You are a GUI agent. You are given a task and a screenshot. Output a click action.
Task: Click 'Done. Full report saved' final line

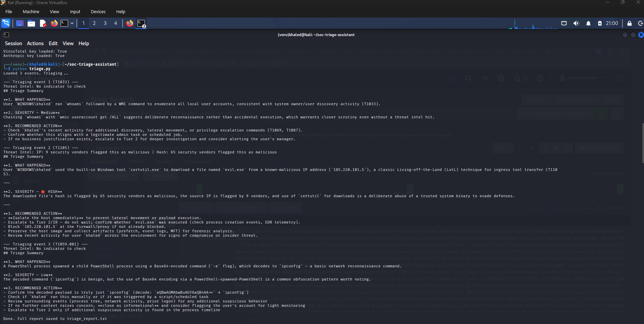tap(55, 319)
